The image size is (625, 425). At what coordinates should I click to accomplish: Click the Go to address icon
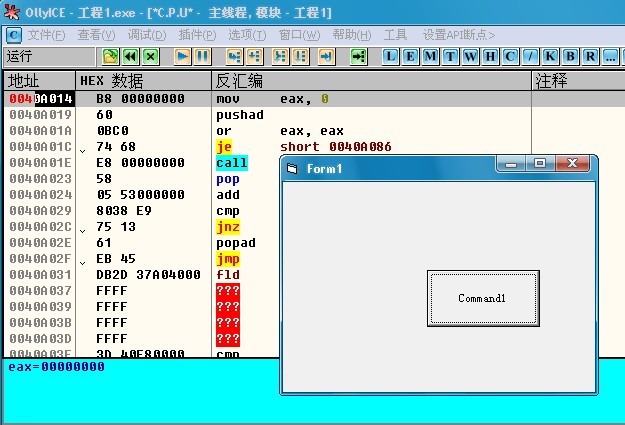[x=358, y=56]
